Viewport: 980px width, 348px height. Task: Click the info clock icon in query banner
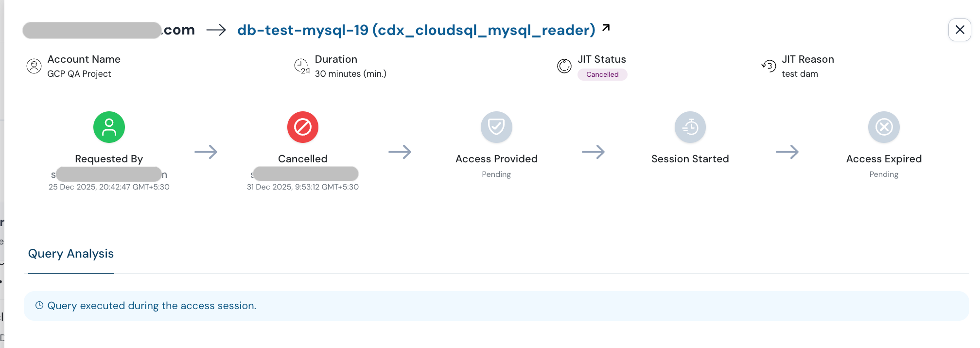point(39,305)
